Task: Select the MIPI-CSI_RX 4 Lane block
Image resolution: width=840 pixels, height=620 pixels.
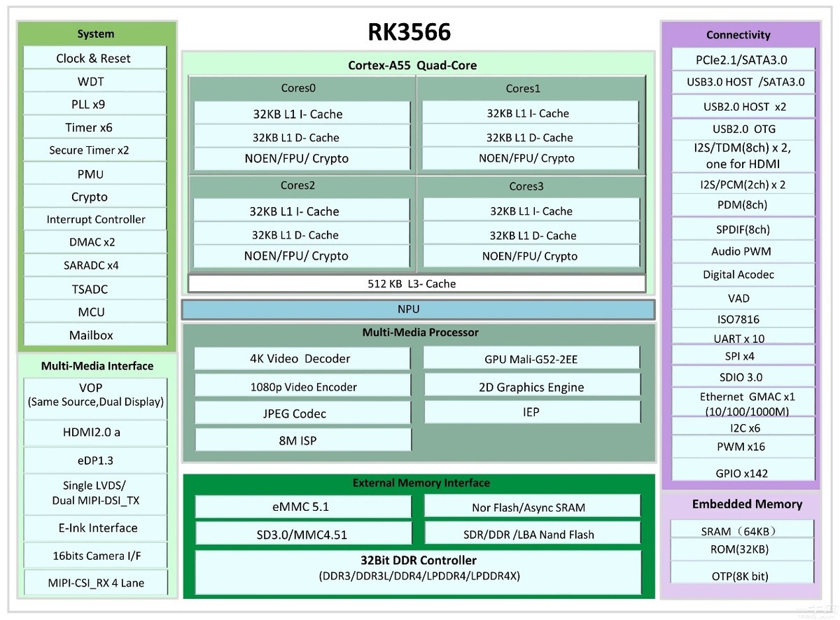Action: (95, 582)
